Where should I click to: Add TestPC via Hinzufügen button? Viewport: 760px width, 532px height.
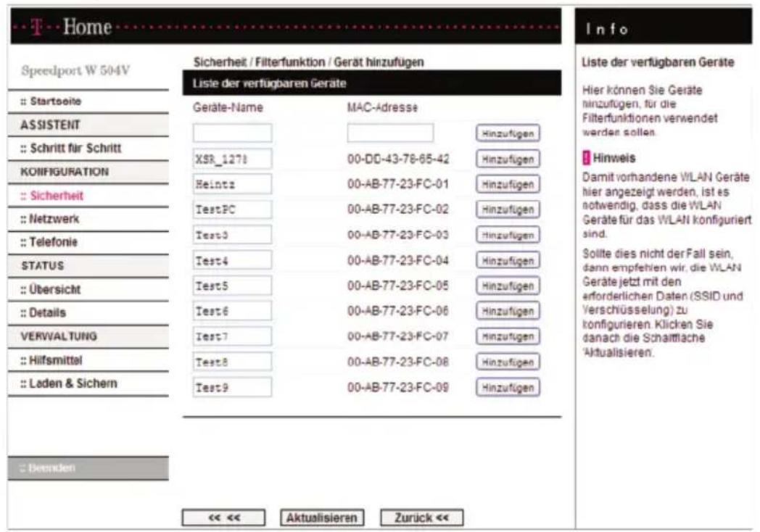point(508,209)
